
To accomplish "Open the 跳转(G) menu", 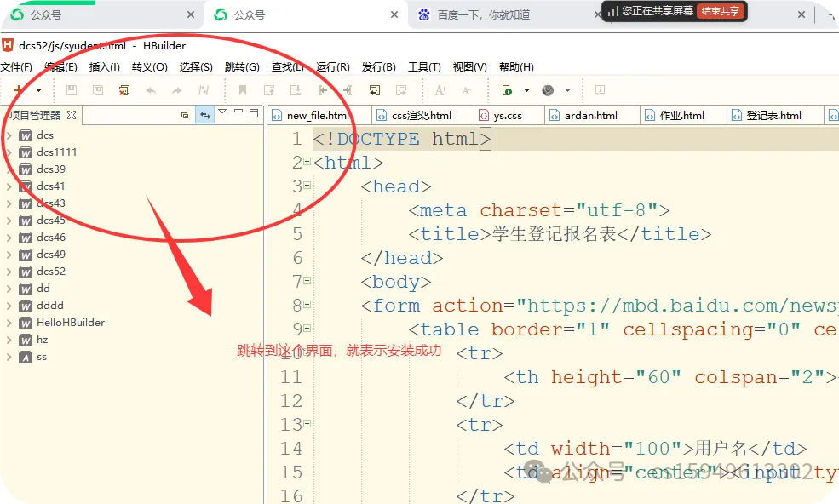I will coord(242,67).
